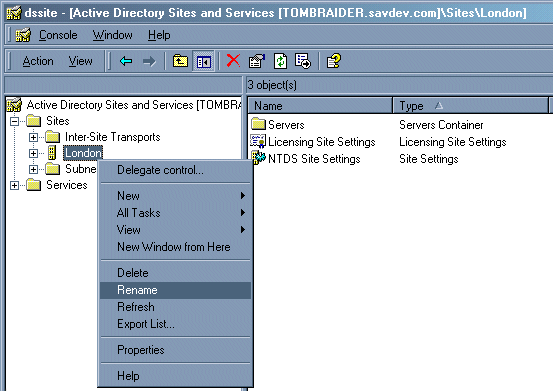
Task: Choose Export List... in context menu
Action: pos(175,324)
